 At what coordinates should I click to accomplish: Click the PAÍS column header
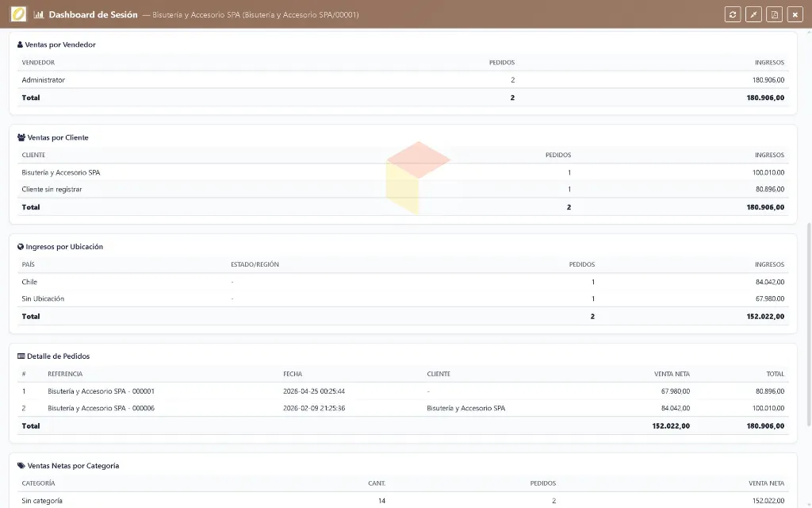coord(28,264)
